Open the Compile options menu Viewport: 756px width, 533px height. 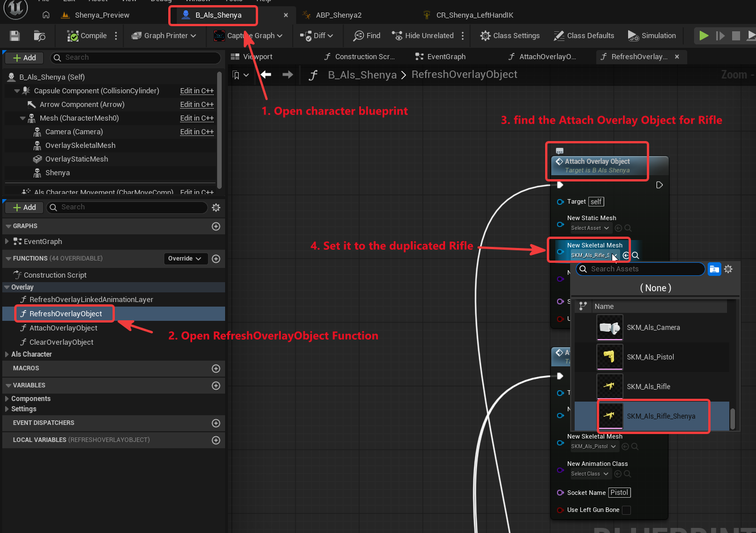tap(116, 36)
